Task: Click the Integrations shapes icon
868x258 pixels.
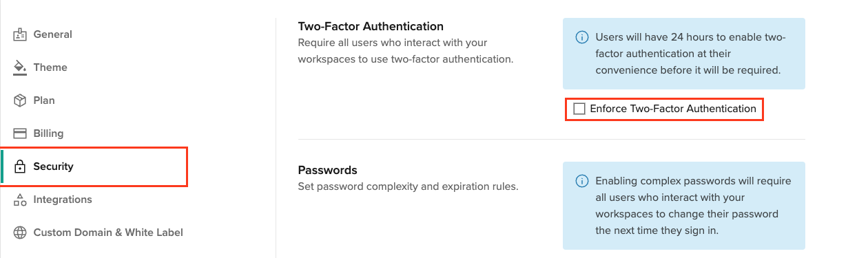Action: (20, 200)
